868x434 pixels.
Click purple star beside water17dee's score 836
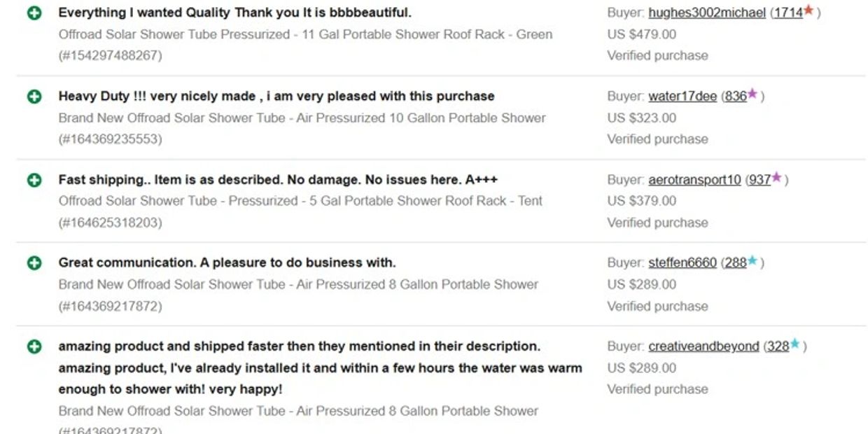(x=752, y=94)
